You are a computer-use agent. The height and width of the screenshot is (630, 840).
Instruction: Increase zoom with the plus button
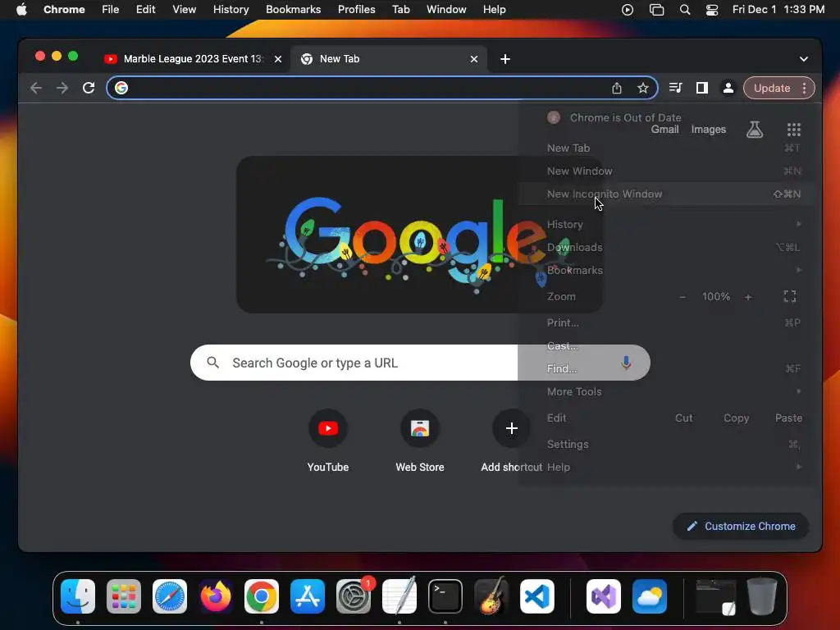(x=748, y=297)
